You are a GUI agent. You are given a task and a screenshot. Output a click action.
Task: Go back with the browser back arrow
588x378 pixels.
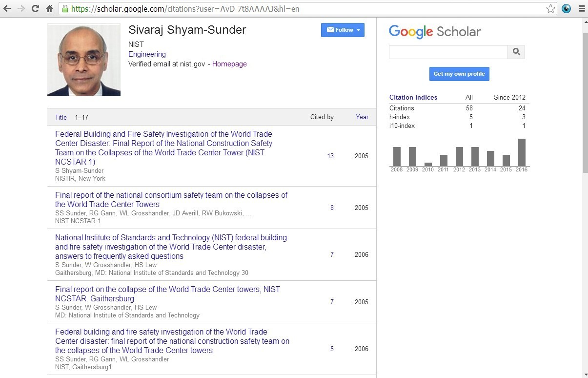(x=7, y=8)
